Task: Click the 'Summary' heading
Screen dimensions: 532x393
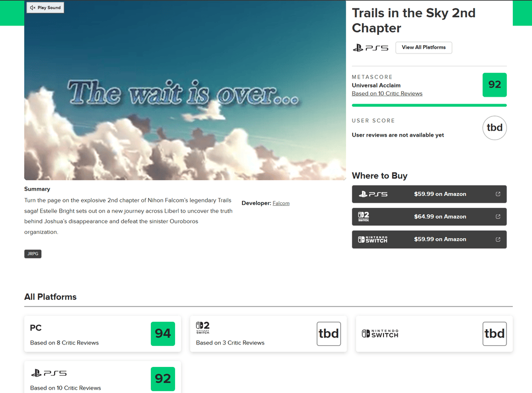Action: click(x=37, y=189)
